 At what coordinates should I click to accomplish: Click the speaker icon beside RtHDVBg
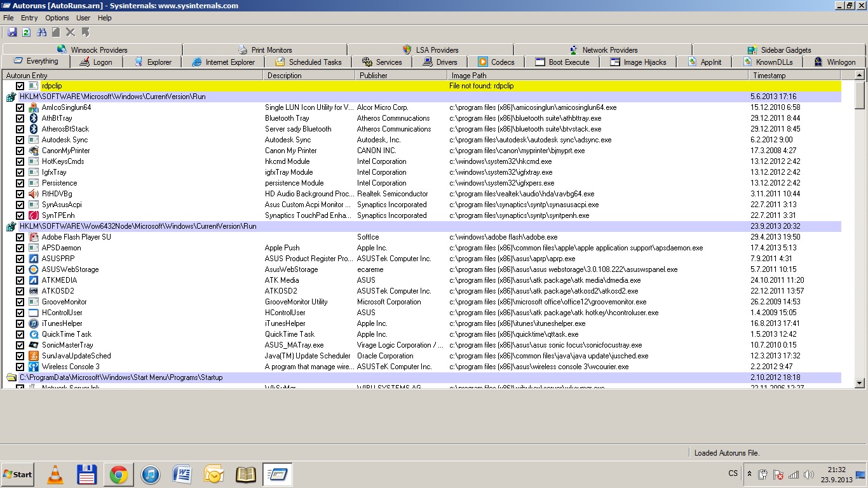click(x=34, y=194)
